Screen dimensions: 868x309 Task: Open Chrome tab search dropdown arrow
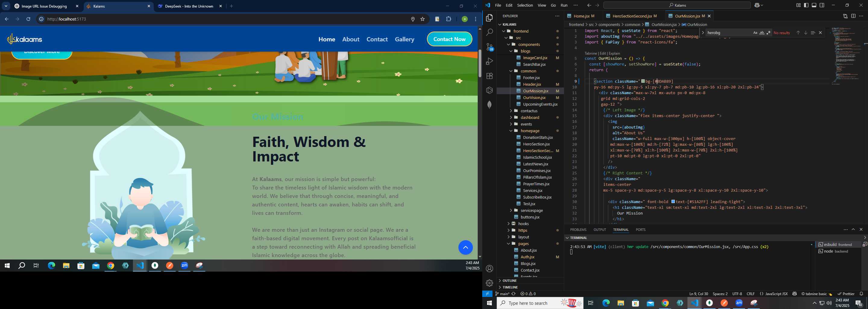pos(6,6)
